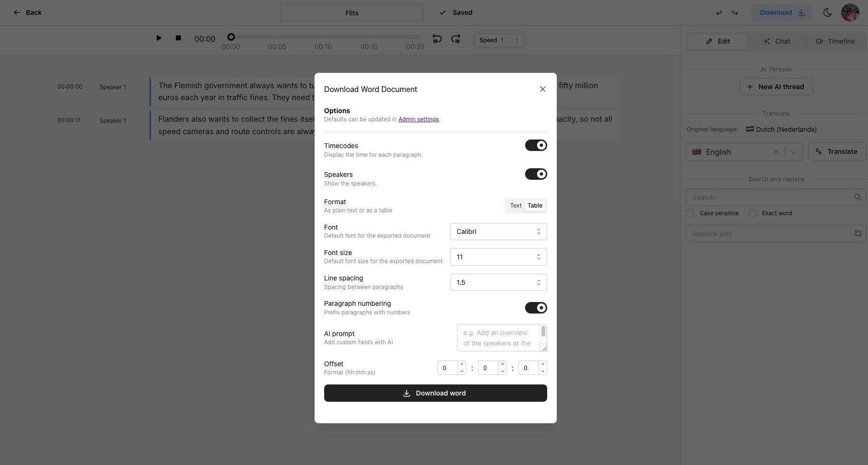Clear the English language selection
Viewport: 868px width, 465px height.
[x=775, y=152]
